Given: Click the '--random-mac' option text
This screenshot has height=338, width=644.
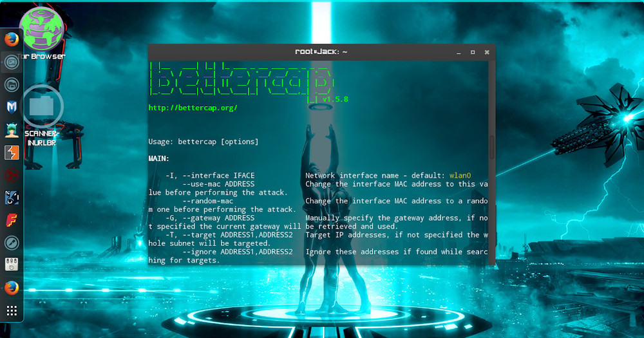Looking at the screenshot, I should point(208,201).
